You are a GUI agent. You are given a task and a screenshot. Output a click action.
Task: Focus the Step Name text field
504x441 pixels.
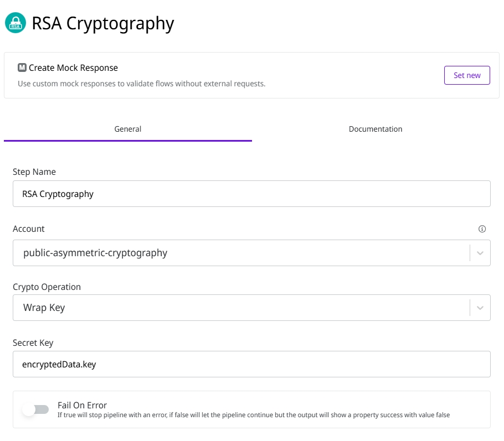251,194
